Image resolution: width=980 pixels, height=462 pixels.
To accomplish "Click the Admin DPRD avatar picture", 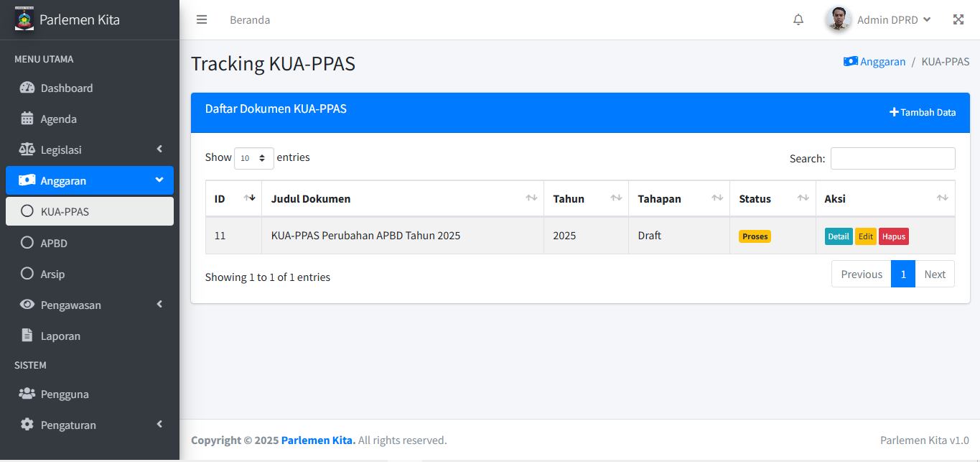I will (x=838, y=19).
